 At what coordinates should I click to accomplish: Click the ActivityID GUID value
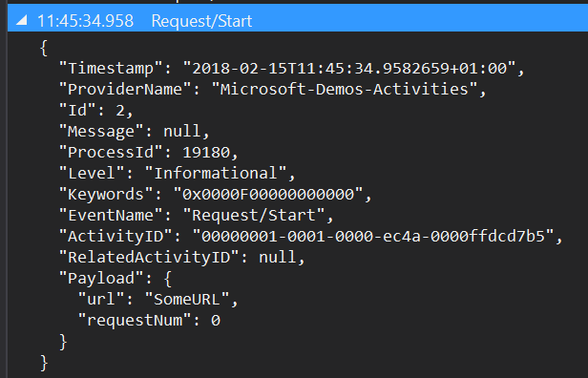pos(373,237)
